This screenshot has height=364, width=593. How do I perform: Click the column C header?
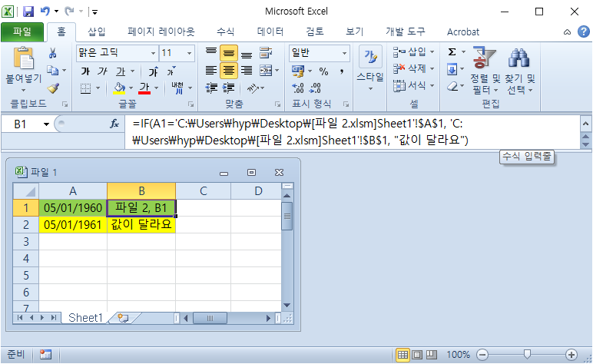click(203, 191)
